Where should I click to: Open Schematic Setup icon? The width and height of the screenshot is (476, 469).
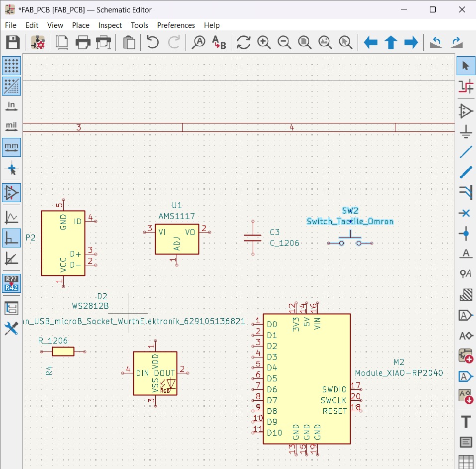click(38, 42)
